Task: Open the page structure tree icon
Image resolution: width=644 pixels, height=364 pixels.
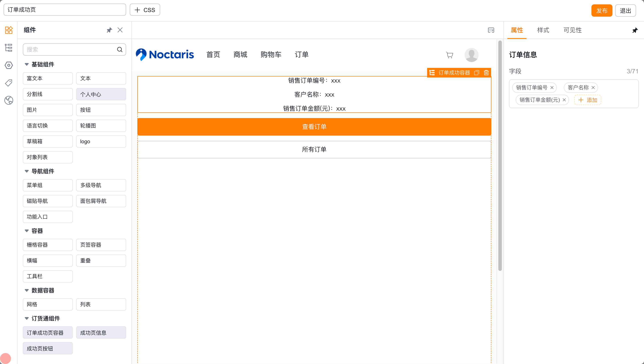Action: (9, 48)
